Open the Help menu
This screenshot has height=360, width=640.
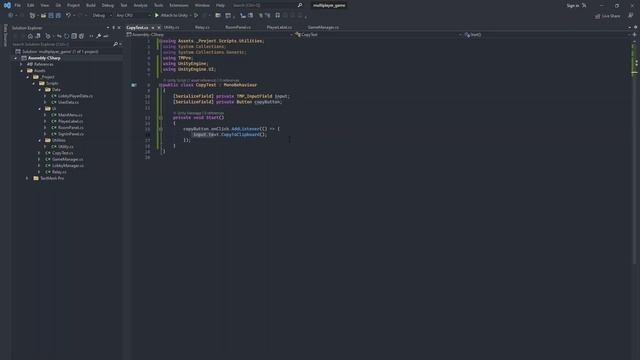click(220, 5)
